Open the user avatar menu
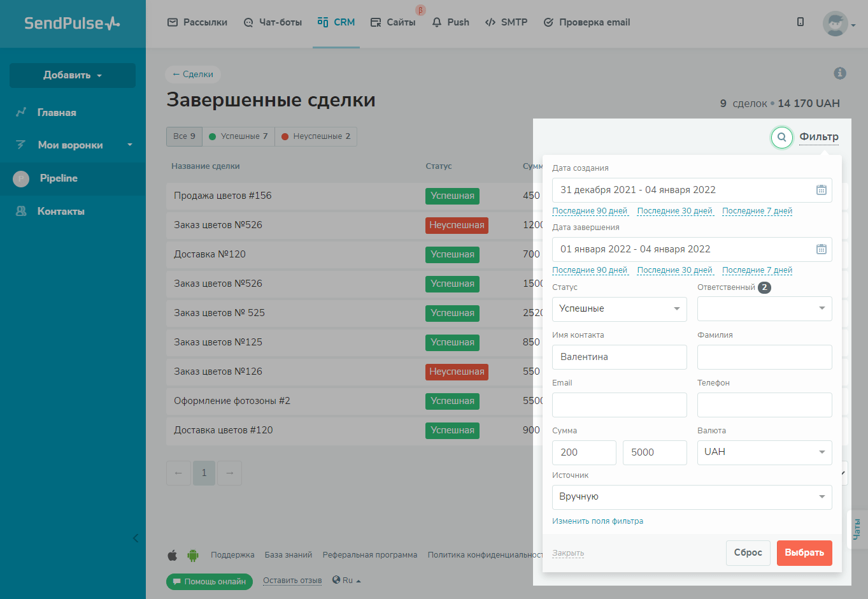The image size is (868, 599). pyautogui.click(x=837, y=24)
